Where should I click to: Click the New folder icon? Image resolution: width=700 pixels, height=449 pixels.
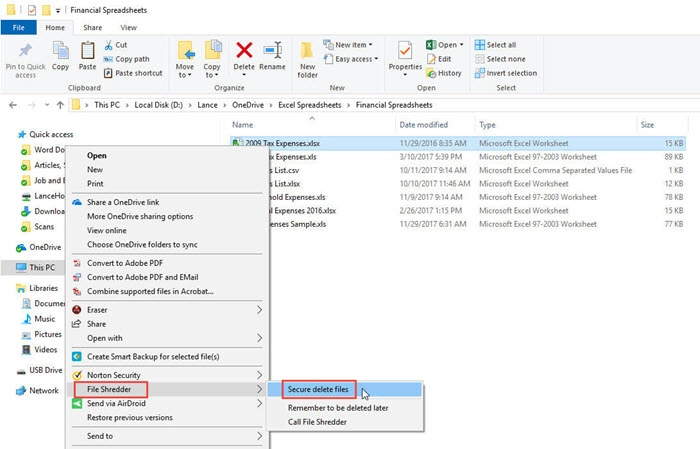click(x=307, y=50)
